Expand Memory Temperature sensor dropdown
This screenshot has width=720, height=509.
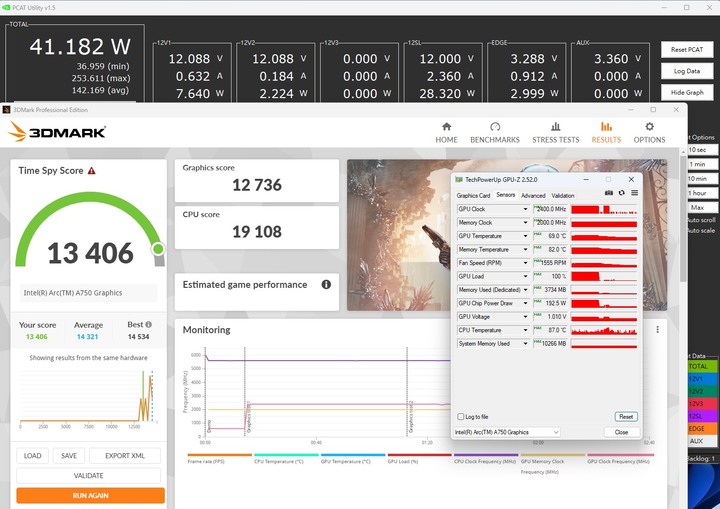point(526,249)
